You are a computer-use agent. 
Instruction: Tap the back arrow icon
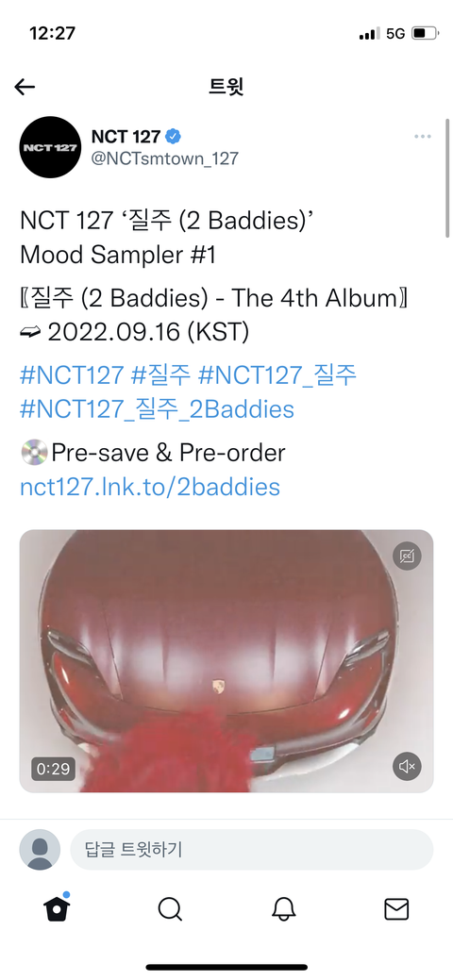click(x=25, y=87)
